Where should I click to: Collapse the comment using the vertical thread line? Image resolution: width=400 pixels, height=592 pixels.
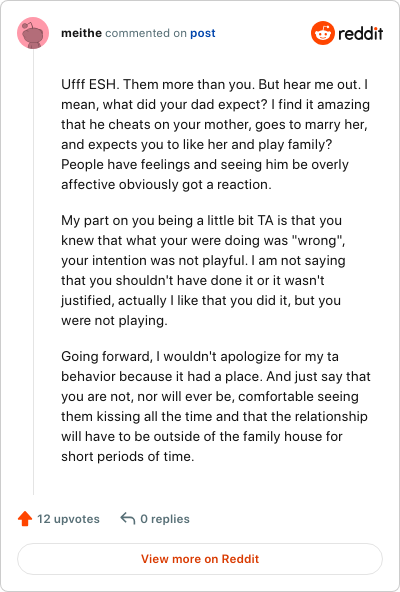(33, 272)
